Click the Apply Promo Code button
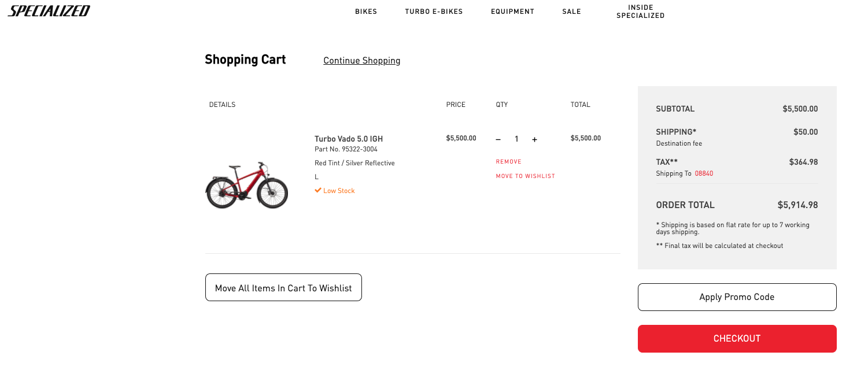This screenshot has width=868, height=374. 737,297
